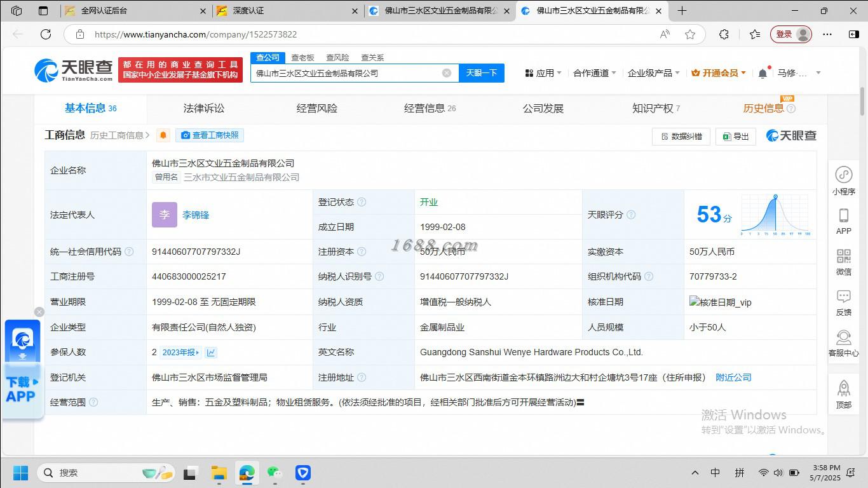Switch to 深度认证 browser tab
868x488 pixels.
288,11
